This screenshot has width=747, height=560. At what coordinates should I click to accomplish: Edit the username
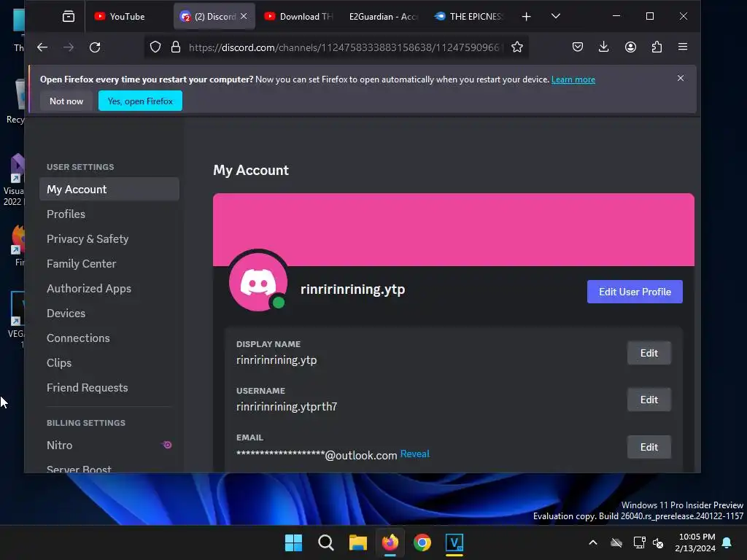click(x=649, y=400)
